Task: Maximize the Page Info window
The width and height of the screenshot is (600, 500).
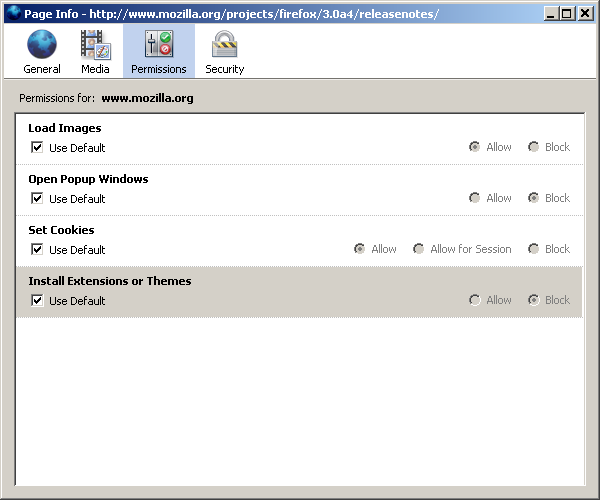Action: [x=566, y=14]
